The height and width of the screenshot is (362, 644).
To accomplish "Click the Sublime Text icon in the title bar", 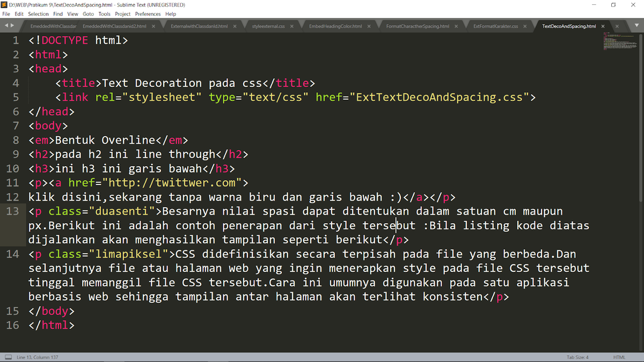I will pos(4,5).
